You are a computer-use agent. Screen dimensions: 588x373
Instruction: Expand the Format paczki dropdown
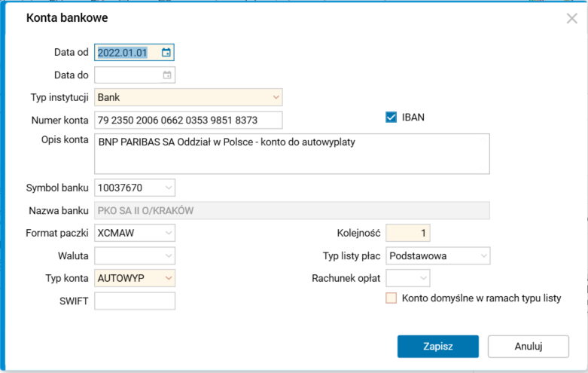[168, 232]
